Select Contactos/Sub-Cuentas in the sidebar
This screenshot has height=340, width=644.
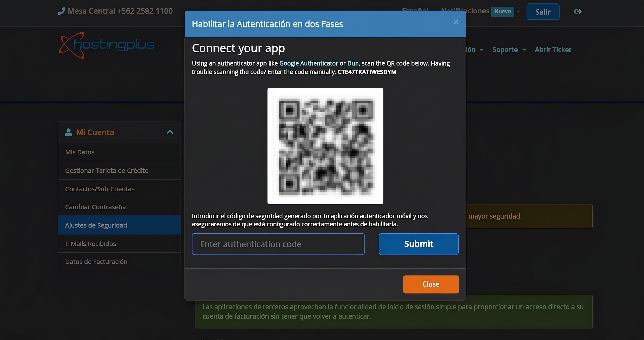119,189
